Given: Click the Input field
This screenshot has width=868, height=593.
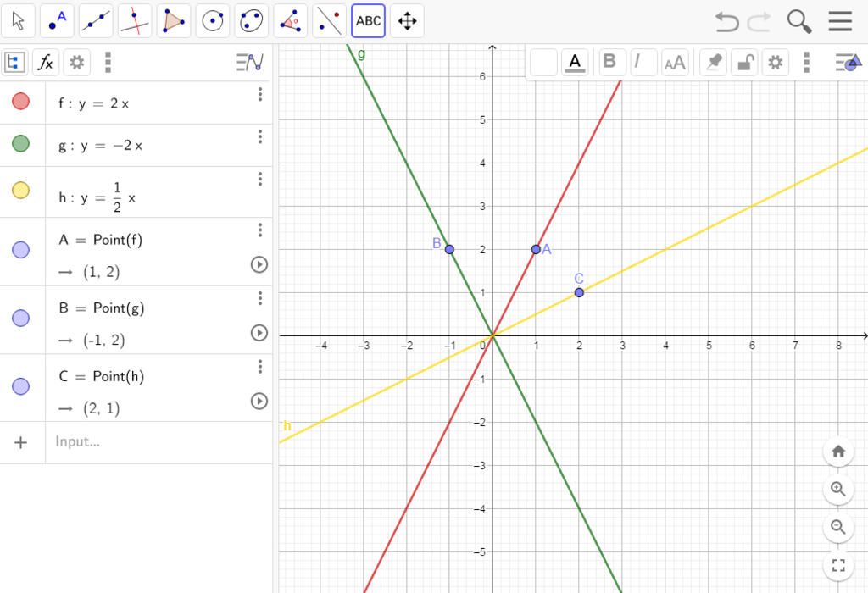Looking at the screenshot, I should tap(159, 442).
